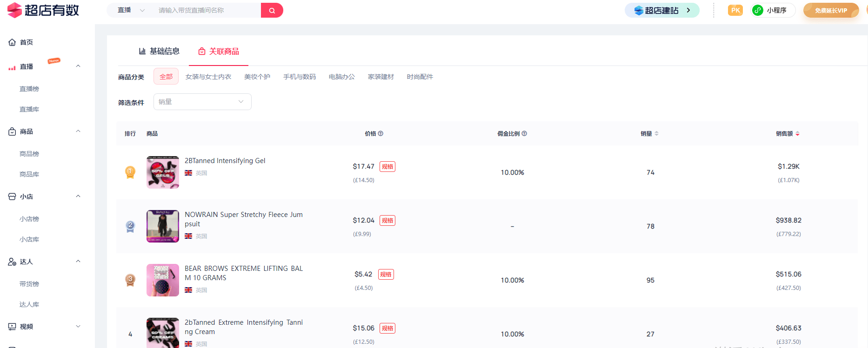Open the 2bTanned Tanning Cream thumbnail
868x348 pixels.
(x=163, y=333)
